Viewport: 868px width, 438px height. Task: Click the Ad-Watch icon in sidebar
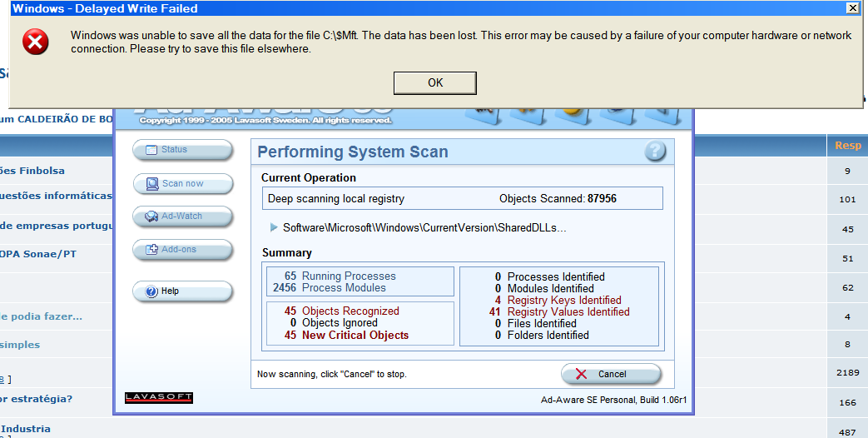click(x=151, y=217)
